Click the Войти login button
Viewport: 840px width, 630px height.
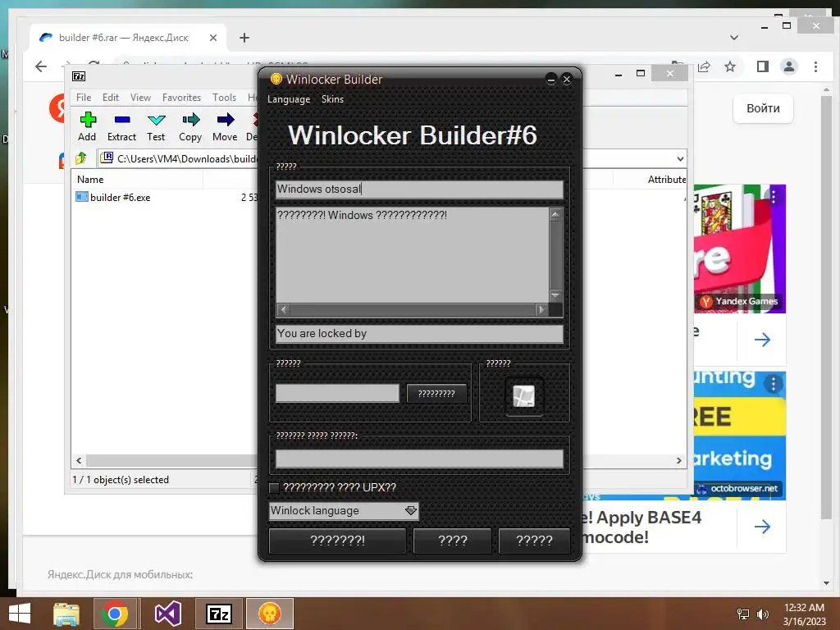point(763,108)
